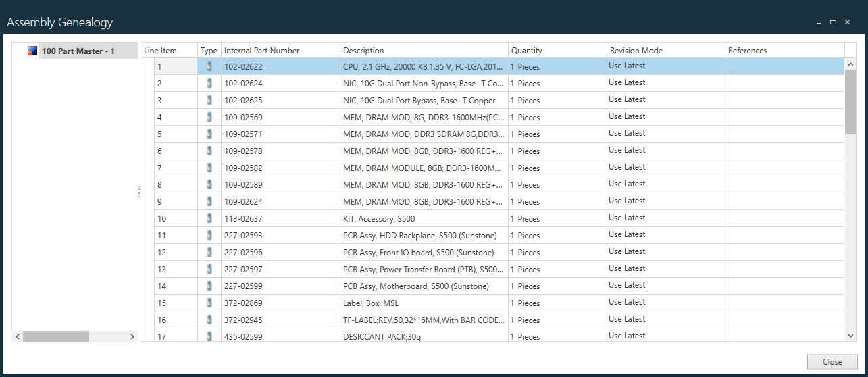868x377 pixels.
Task: Select the 100 Part Master - 1 node
Action: tap(78, 51)
